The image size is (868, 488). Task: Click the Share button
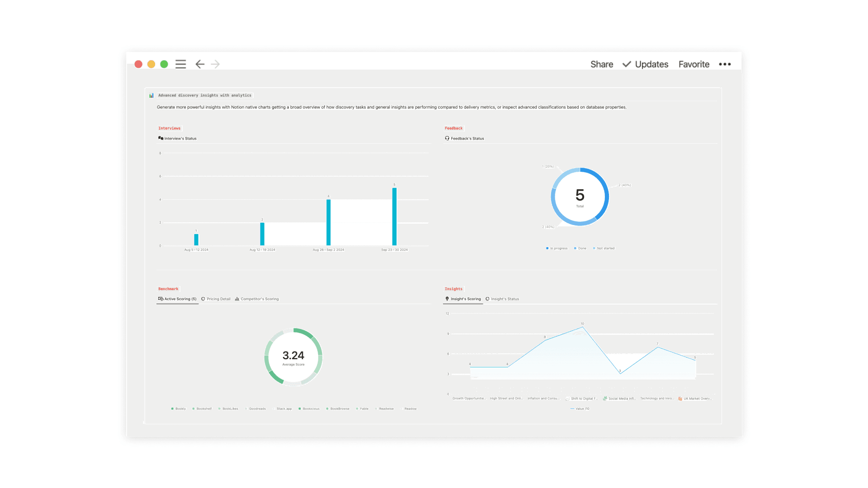(602, 64)
